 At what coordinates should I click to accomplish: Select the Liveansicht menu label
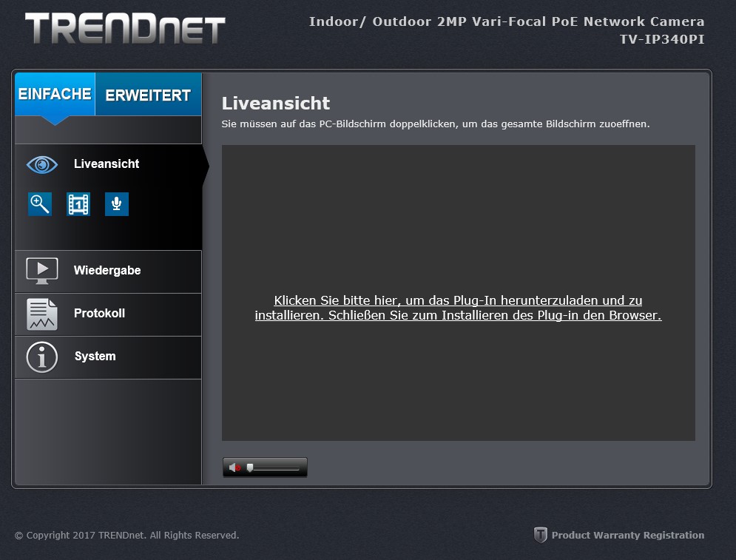click(107, 163)
